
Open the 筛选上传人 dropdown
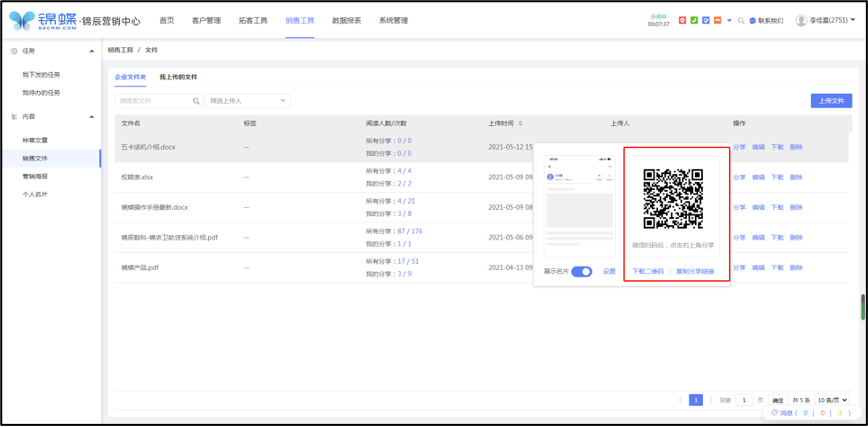(247, 101)
